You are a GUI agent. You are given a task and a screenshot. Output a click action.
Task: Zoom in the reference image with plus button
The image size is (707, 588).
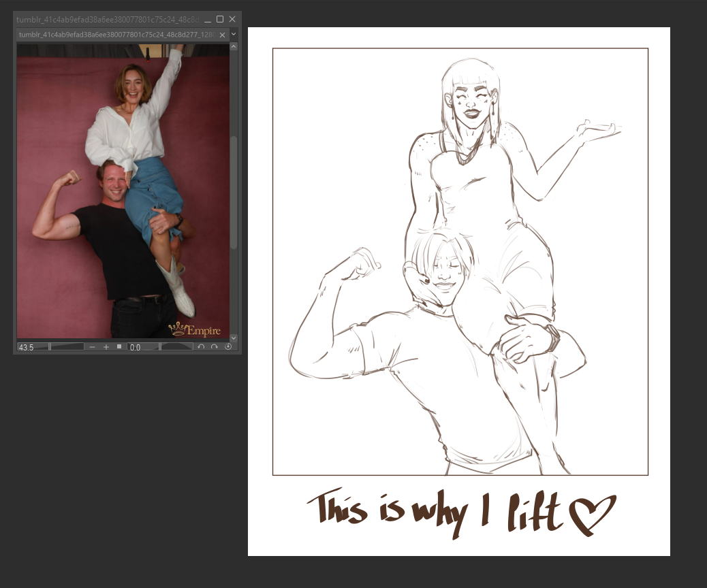pos(106,347)
